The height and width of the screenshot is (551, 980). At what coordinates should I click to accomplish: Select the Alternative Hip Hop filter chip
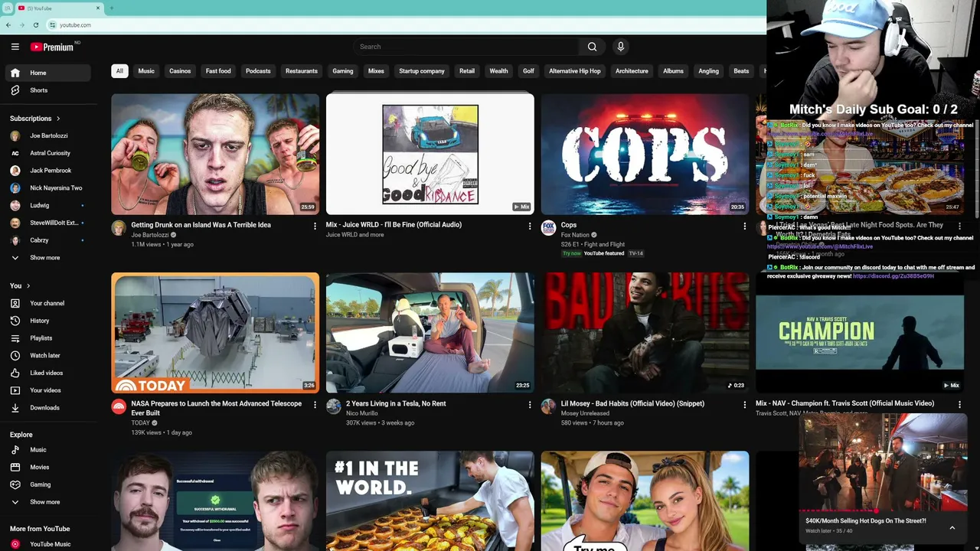(575, 71)
